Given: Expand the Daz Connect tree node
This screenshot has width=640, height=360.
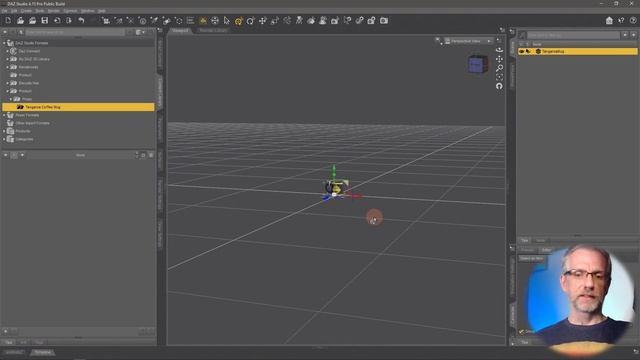Looking at the screenshot, I should (x=7, y=51).
